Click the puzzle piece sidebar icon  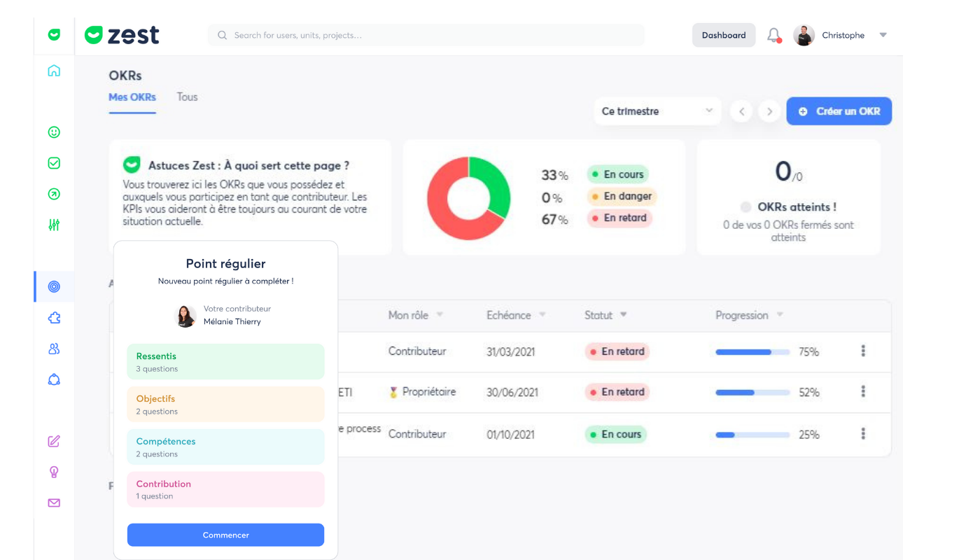pyautogui.click(x=54, y=318)
